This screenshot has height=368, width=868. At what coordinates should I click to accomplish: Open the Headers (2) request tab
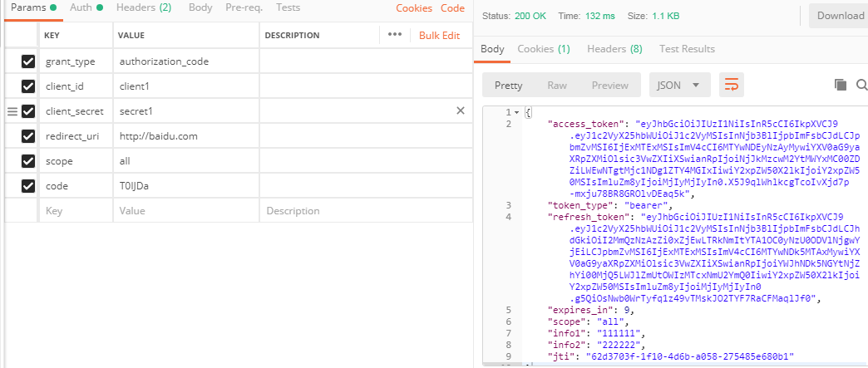tap(143, 7)
